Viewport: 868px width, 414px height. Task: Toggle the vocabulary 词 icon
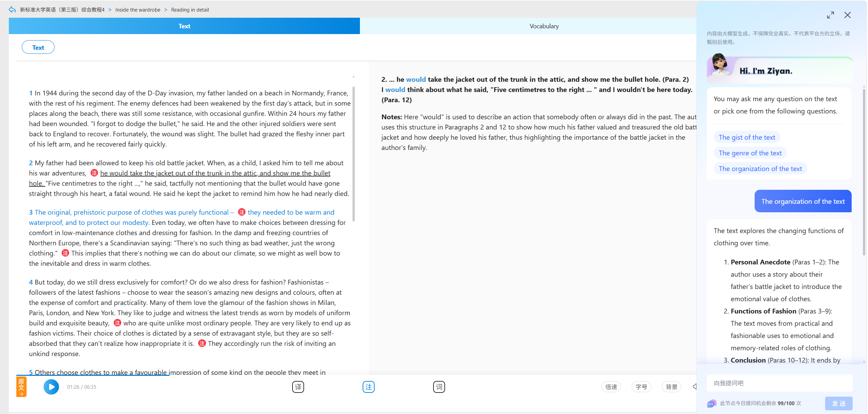439,387
